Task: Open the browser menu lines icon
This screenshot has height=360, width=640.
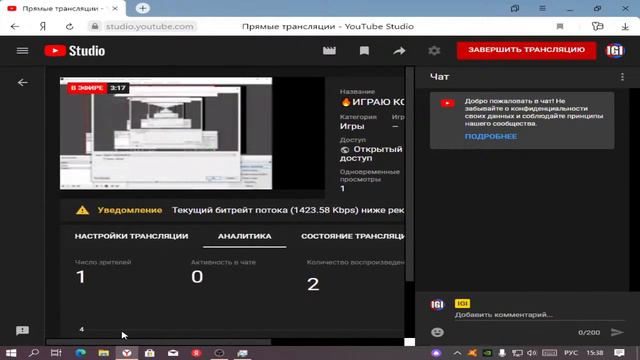Action: (x=542, y=8)
